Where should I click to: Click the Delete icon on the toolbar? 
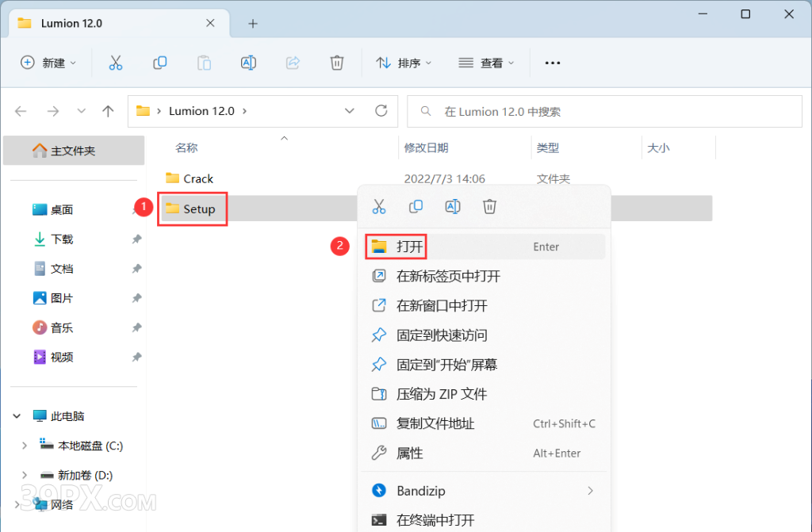[x=336, y=62]
